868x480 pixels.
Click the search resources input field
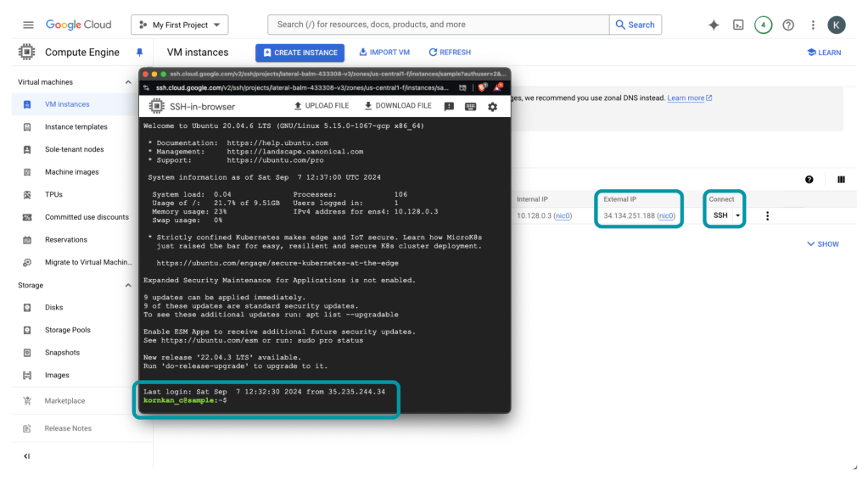tap(439, 25)
